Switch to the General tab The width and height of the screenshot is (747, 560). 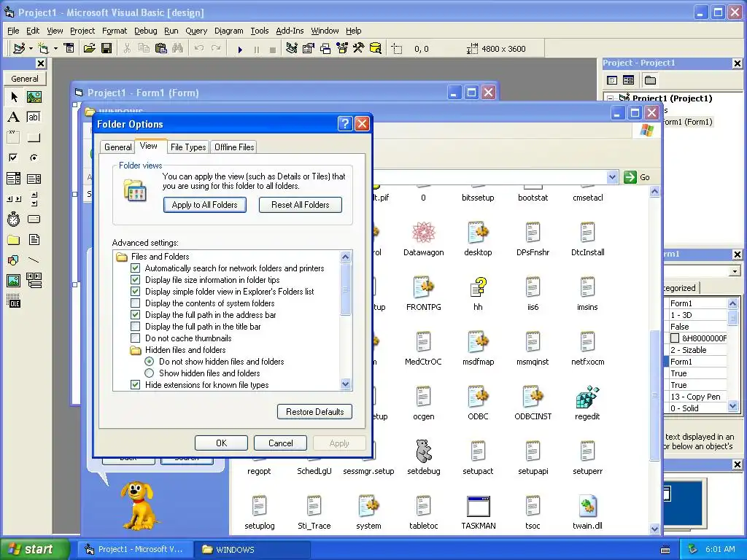point(117,147)
